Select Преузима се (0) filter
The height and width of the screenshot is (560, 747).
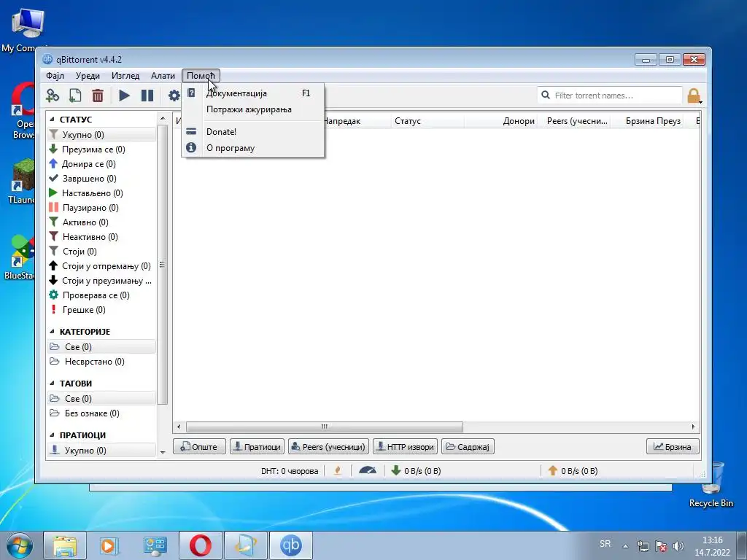(x=101, y=149)
